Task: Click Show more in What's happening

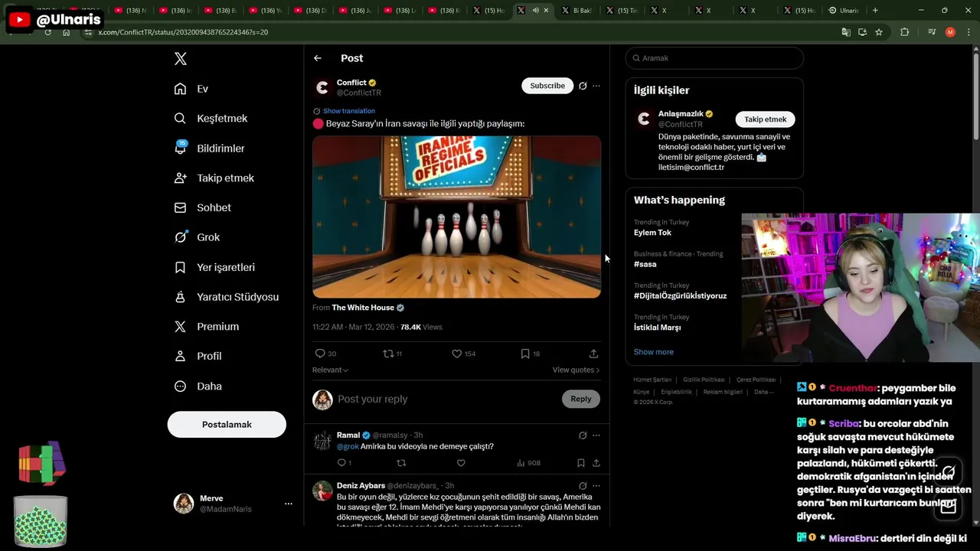Action: pyautogui.click(x=654, y=352)
